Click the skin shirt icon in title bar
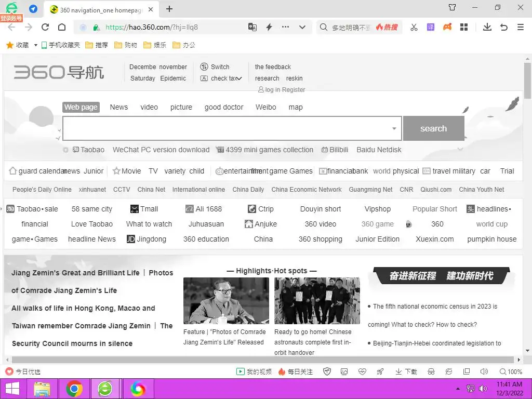Image resolution: width=532 pixels, height=399 pixels. [x=453, y=7]
